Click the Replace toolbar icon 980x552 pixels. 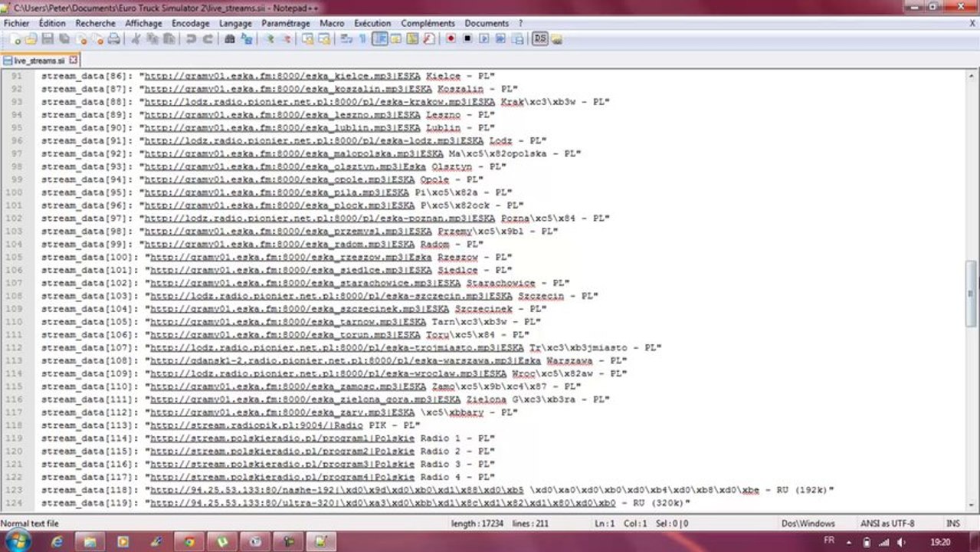tap(246, 38)
